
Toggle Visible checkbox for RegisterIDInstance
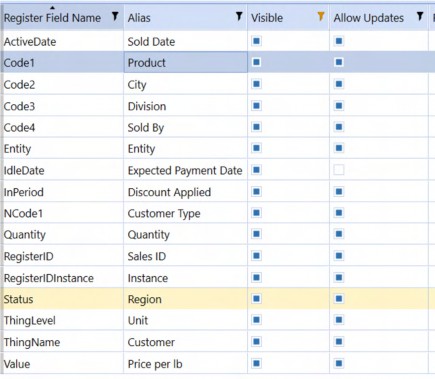(256, 278)
